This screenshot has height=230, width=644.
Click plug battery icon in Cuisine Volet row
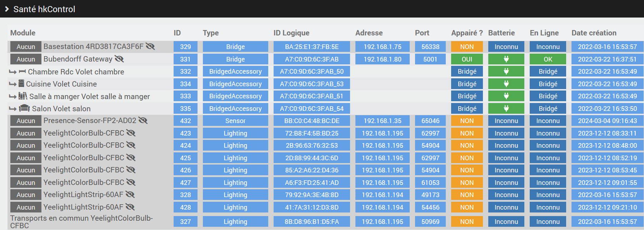(506, 84)
